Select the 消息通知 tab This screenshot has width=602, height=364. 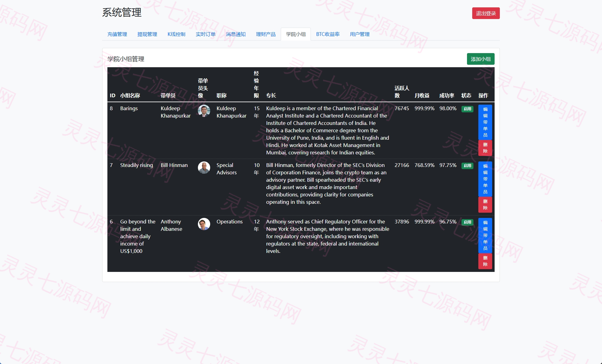click(236, 34)
